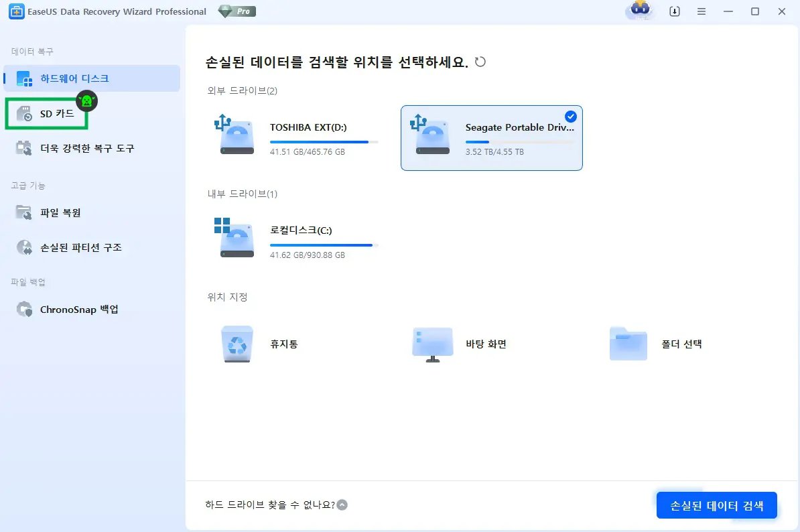Choose the 폴더 선택 label
The image size is (800, 532).
point(681,344)
